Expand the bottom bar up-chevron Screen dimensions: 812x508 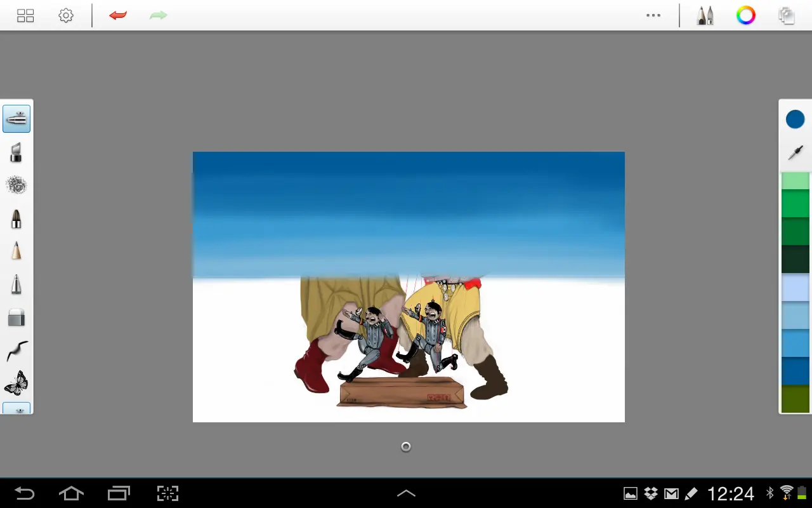[406, 493]
